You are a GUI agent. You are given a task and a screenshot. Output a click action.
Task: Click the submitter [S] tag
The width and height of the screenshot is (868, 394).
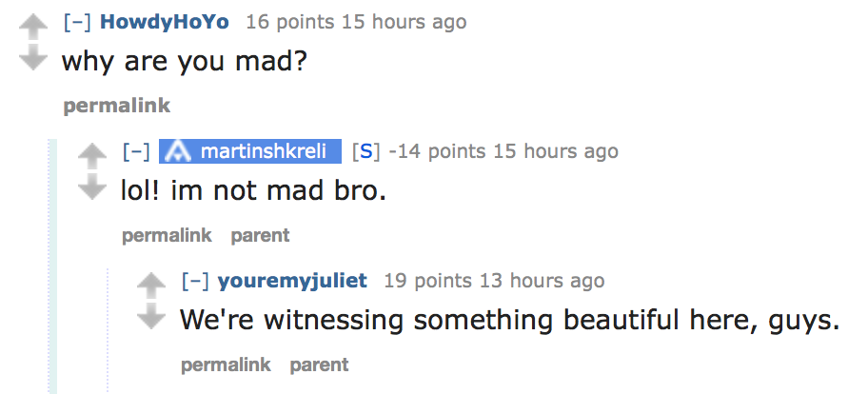[366, 151]
